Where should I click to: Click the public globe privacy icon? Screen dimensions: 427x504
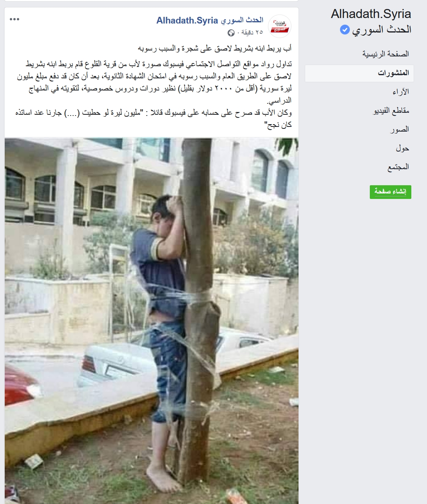coord(231,33)
